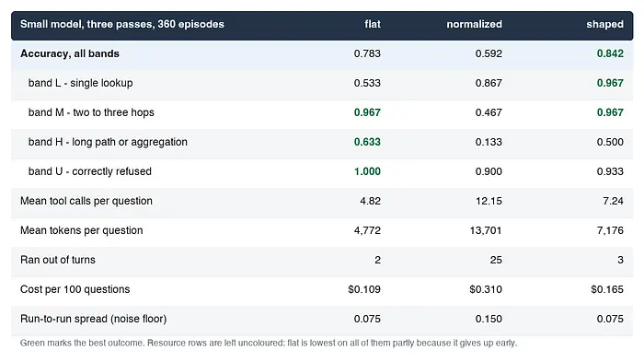Viewport: 644px width, 362px height.
Task: Click the 4.82 tool calls value
Action: pyautogui.click(x=371, y=201)
